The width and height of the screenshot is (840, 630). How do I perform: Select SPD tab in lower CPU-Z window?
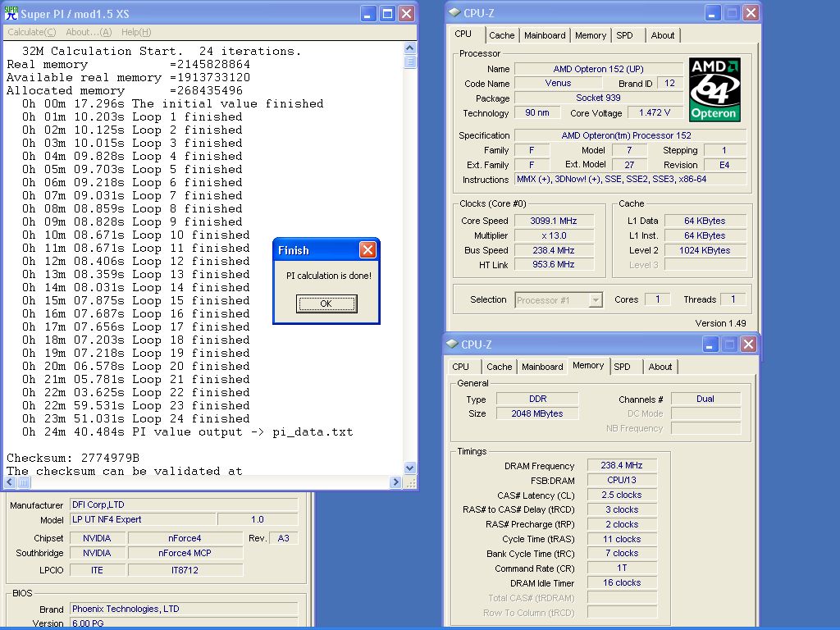pyautogui.click(x=622, y=367)
